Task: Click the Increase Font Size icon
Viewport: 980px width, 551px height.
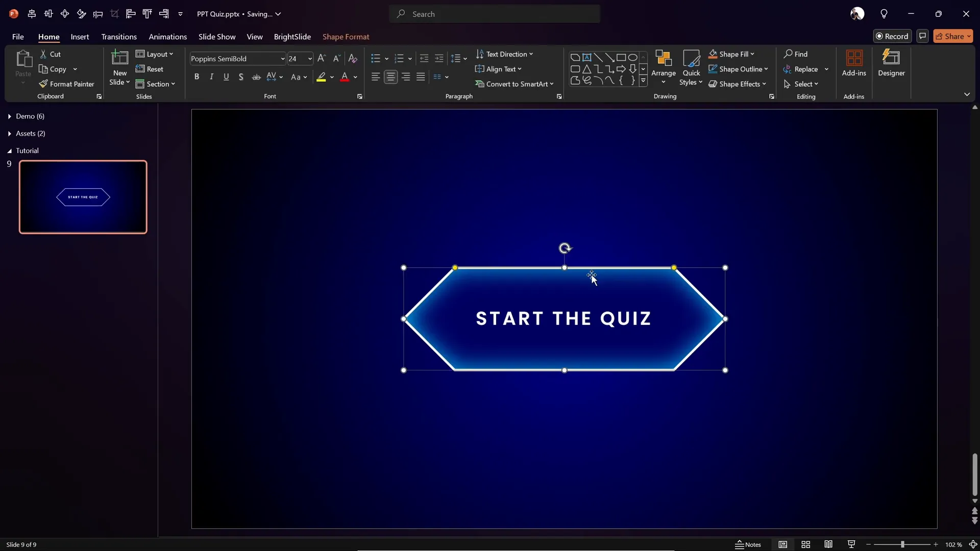Action: (322, 58)
